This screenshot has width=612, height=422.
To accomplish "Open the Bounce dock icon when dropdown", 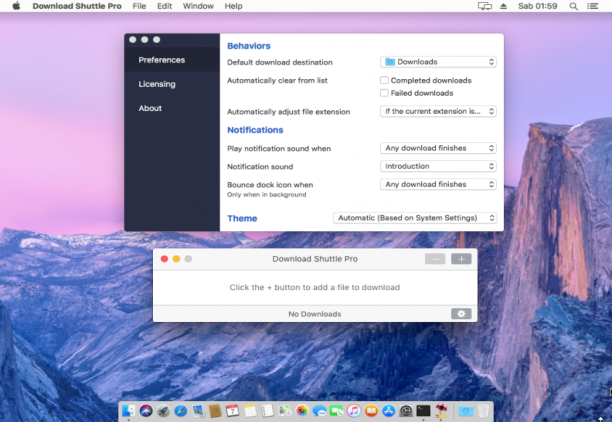I will pos(438,184).
